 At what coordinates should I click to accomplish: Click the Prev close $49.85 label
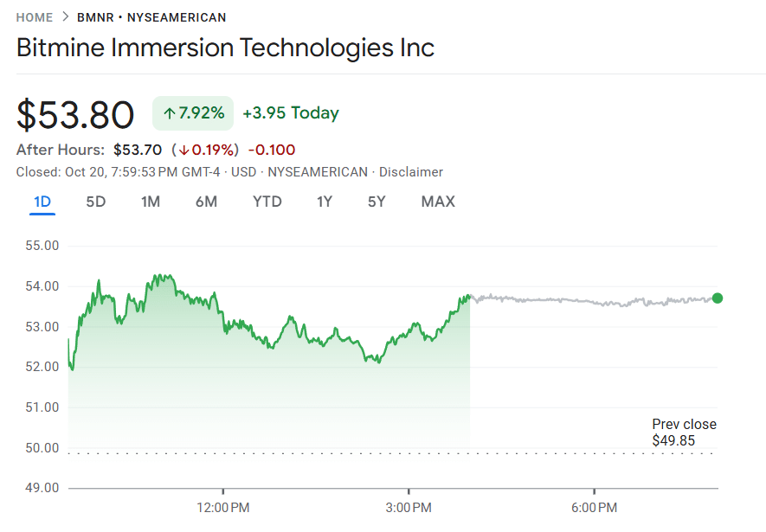tap(684, 432)
